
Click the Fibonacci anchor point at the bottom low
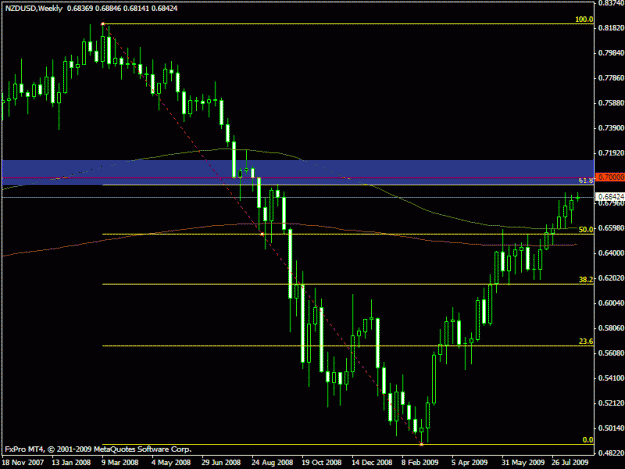click(x=422, y=444)
